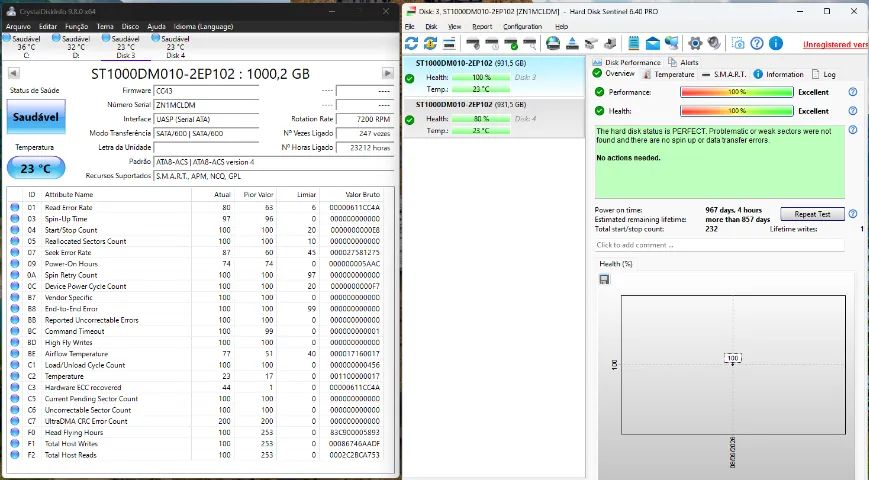Click the question mark help icon in toolbar
869x480 pixels.
[x=756, y=43]
